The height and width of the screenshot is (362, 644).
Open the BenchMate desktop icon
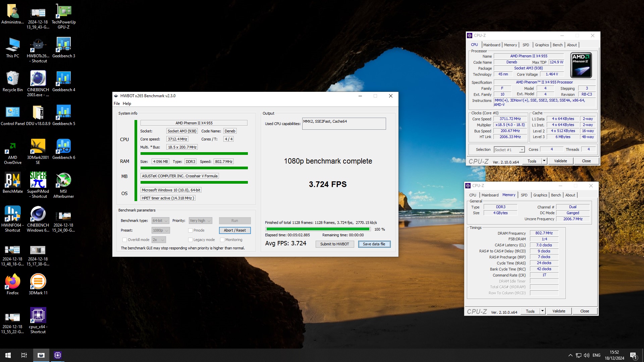click(x=13, y=183)
